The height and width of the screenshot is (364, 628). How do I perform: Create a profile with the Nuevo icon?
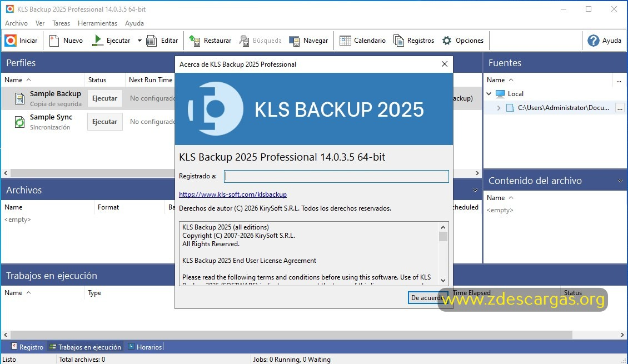point(54,39)
